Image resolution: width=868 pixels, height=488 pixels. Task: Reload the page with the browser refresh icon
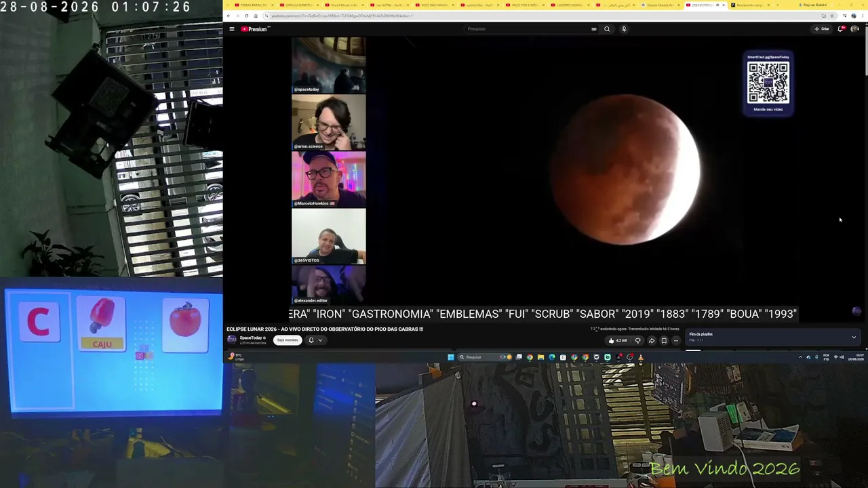pyautogui.click(x=246, y=16)
